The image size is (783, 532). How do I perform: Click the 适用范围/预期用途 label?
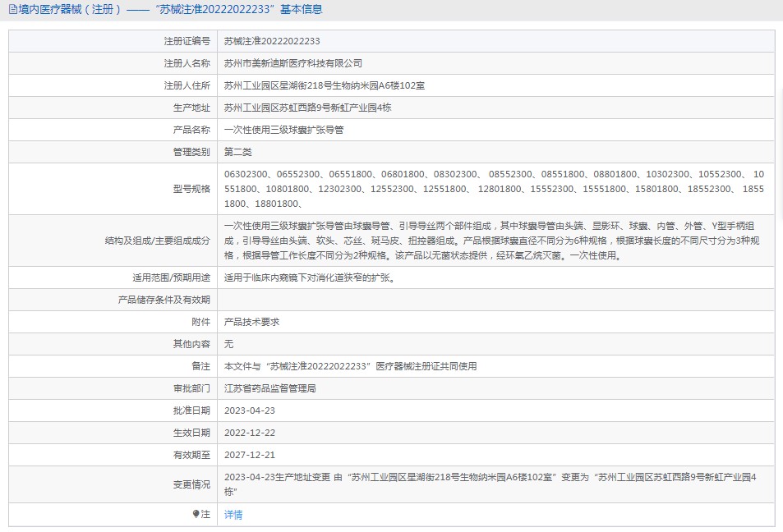coord(171,277)
